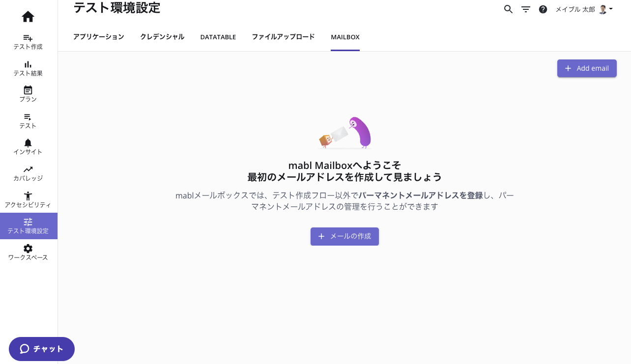Screen dimensions: 631x364
Task: Click bold パーマネントメールアドレスを登録 text
Action: [x=421, y=196]
